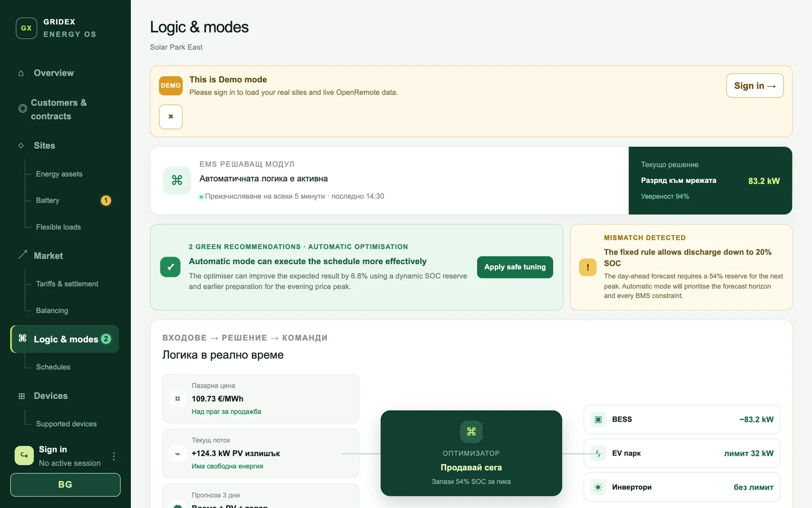
Task: Click the optimizer command icon
Action: pos(471,432)
